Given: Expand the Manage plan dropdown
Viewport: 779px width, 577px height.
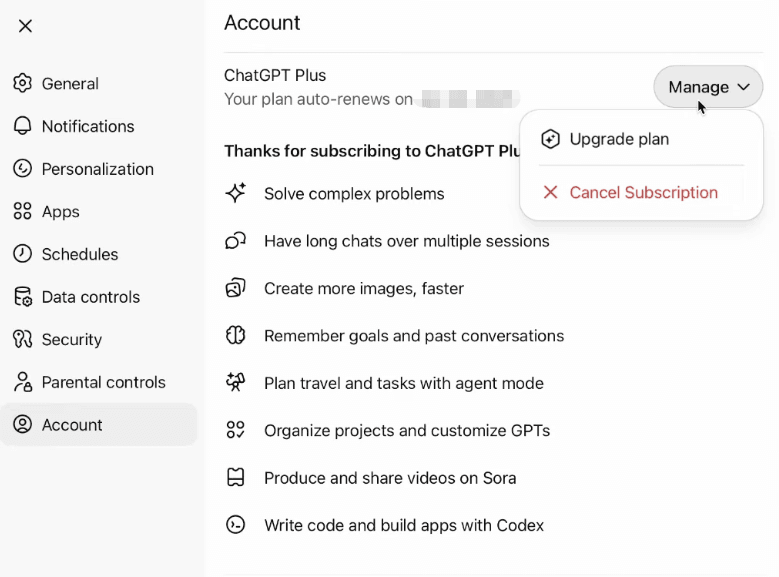Looking at the screenshot, I should (x=708, y=87).
